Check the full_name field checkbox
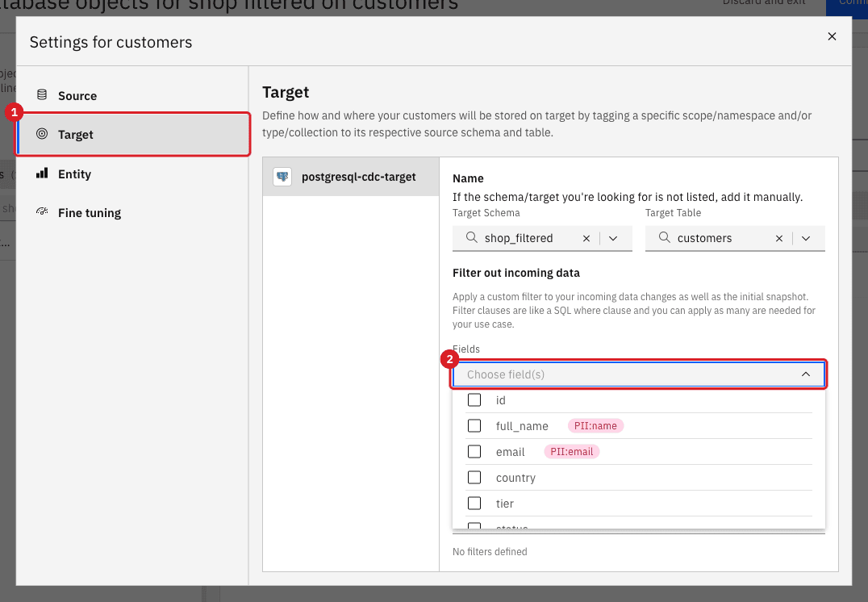Screen dimensions: 868x602 coord(474,425)
